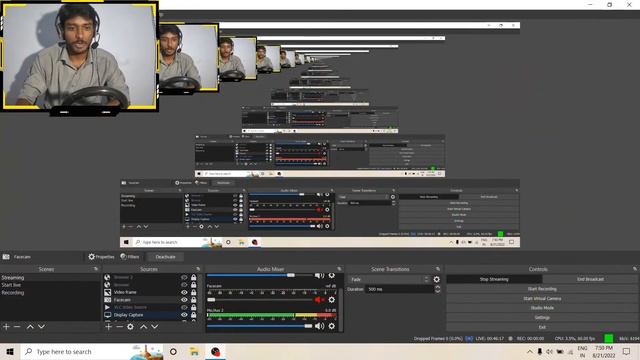
Task: Move the source down with the Sources down arrow
Action: [155, 327]
